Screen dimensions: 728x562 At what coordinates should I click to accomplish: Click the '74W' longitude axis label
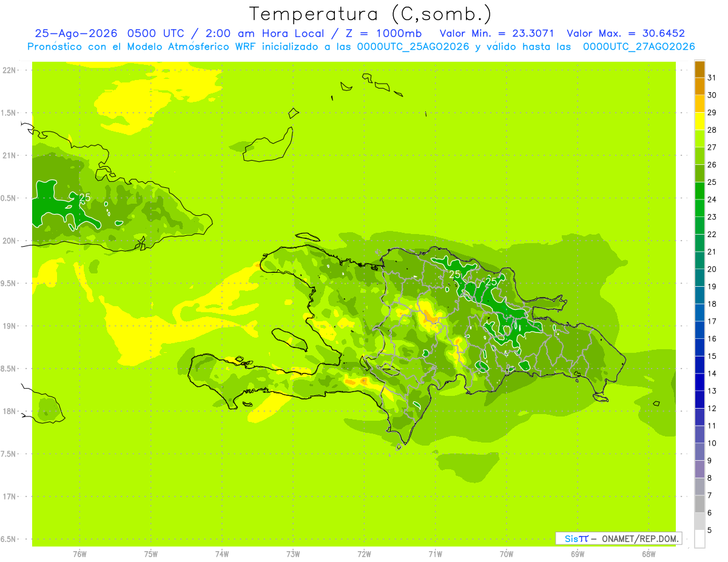tap(222, 554)
